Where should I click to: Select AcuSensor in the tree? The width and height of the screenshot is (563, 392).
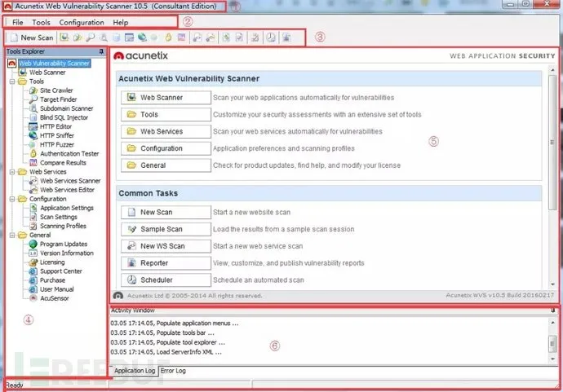[x=54, y=298]
